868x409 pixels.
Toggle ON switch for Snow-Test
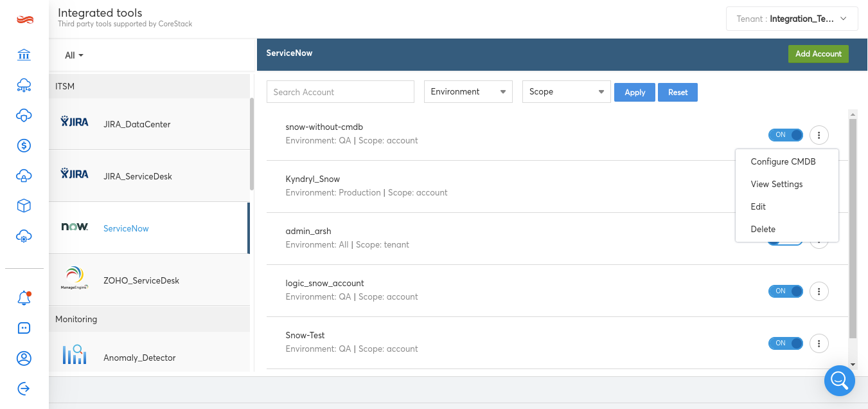[786, 343]
